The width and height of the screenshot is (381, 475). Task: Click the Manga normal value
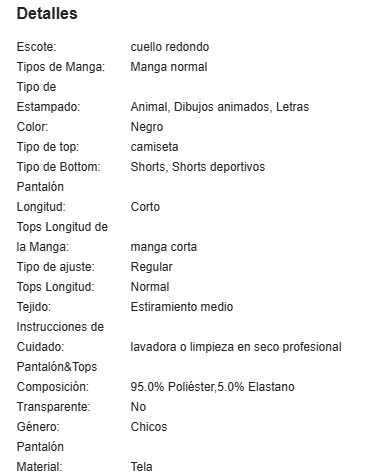click(169, 67)
